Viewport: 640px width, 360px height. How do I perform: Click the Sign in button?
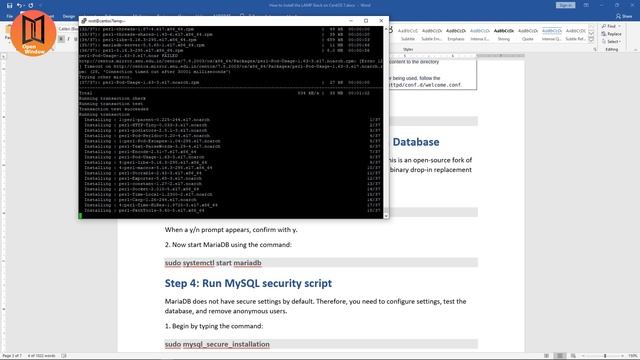pos(565,5)
